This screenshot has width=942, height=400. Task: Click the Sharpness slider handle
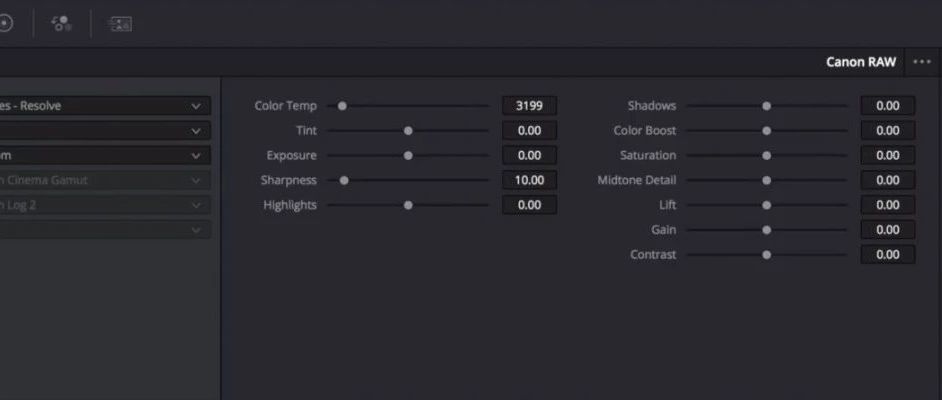pyautogui.click(x=344, y=180)
